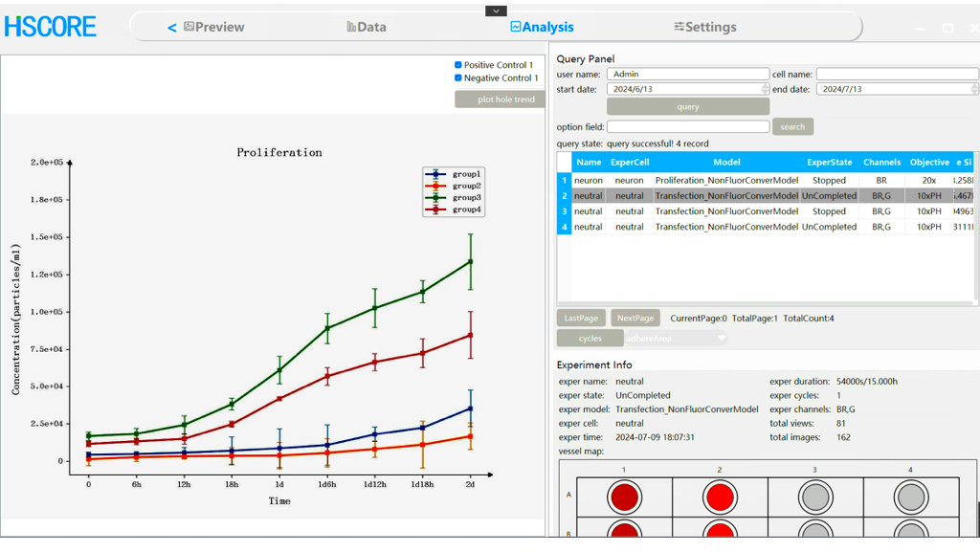Go to the Preview tab
Screen dimensions: 980x552
click(x=213, y=27)
